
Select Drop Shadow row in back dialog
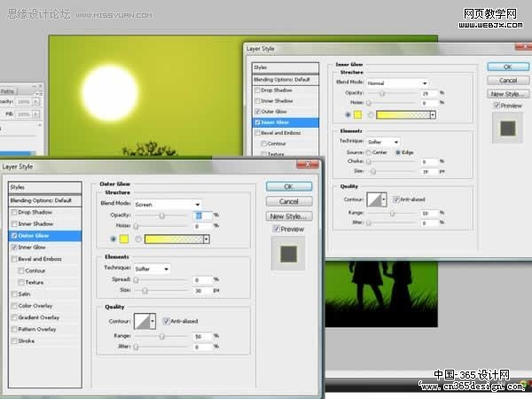(x=285, y=90)
